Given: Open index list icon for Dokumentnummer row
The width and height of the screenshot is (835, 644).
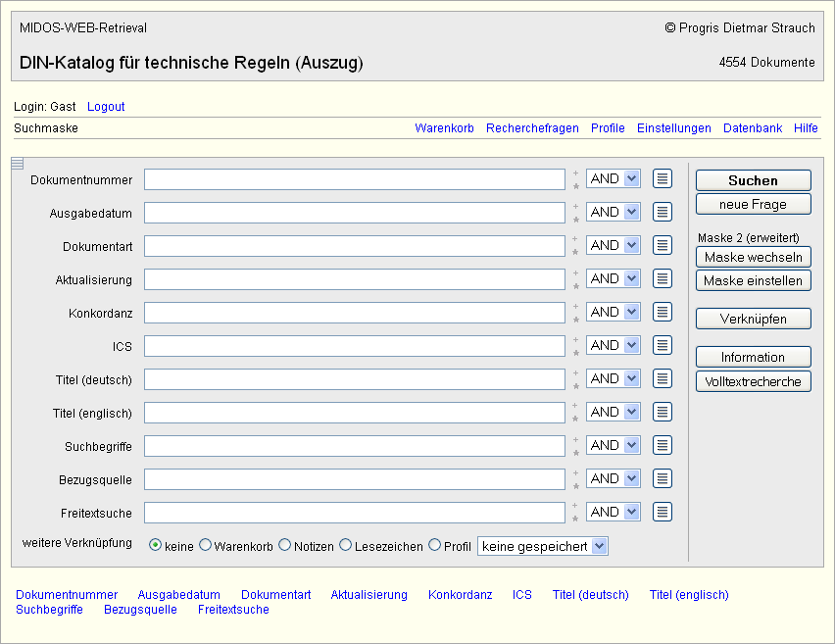Looking at the screenshot, I should point(663,178).
